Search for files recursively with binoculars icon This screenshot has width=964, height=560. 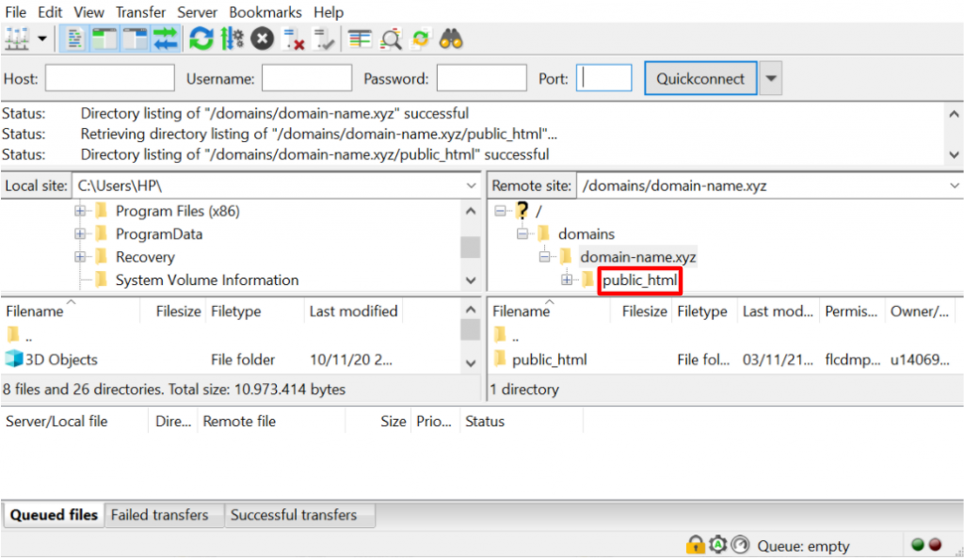tap(451, 39)
